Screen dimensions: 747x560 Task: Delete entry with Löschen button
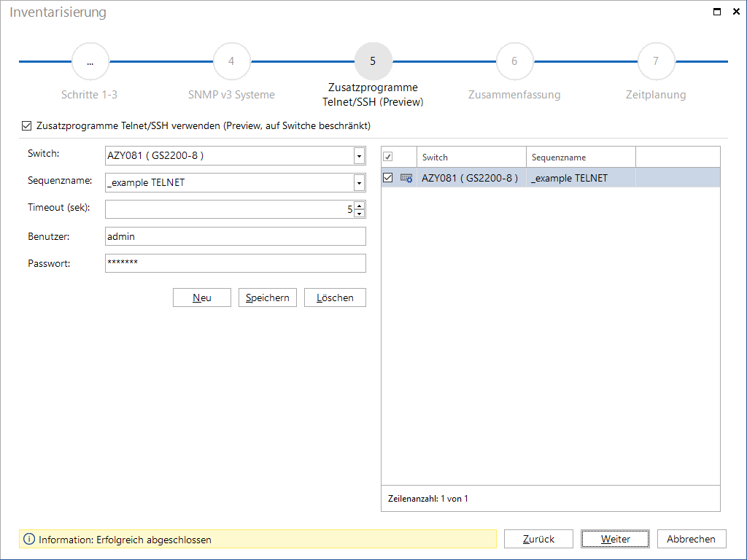[335, 297]
